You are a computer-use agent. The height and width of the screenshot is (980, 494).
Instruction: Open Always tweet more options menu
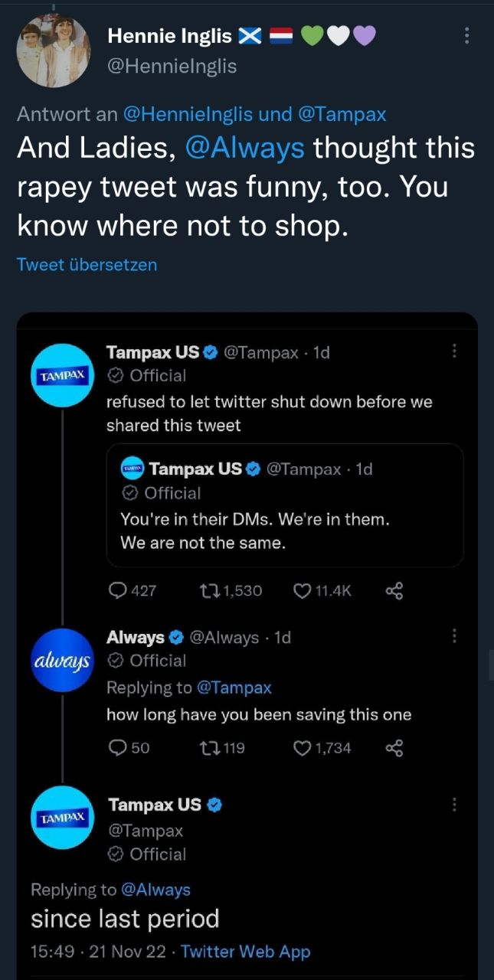454,635
